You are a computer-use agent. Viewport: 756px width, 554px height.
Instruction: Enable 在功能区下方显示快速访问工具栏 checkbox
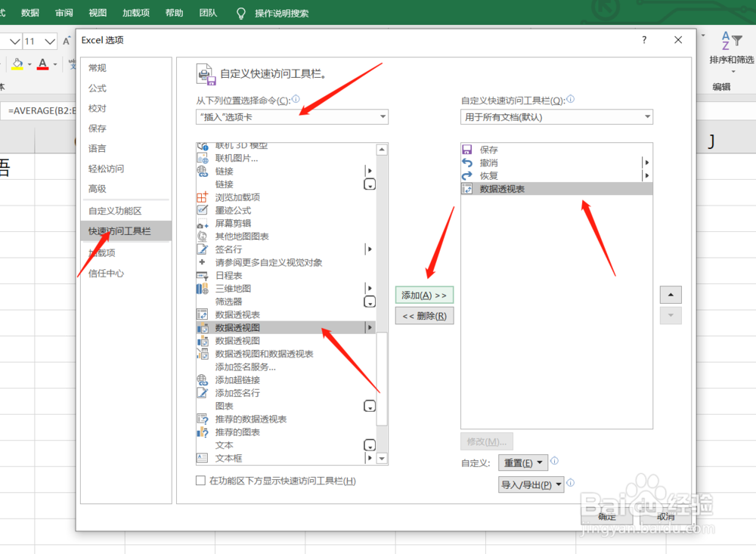click(x=200, y=480)
